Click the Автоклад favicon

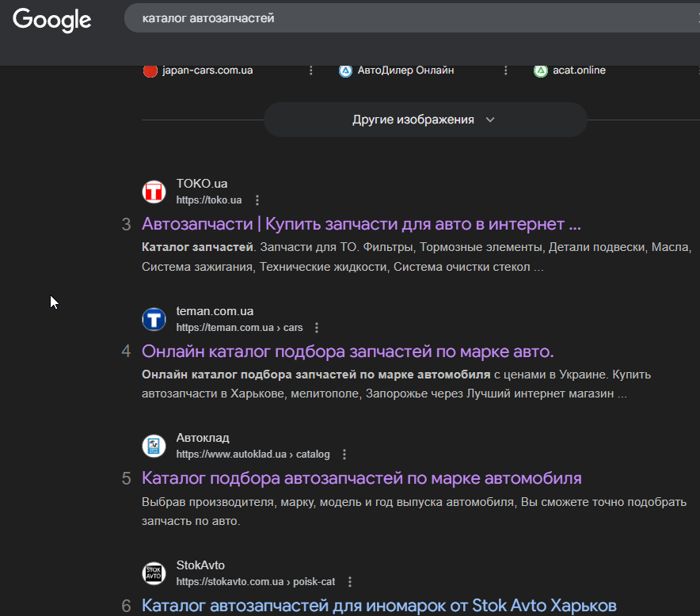[154, 446]
